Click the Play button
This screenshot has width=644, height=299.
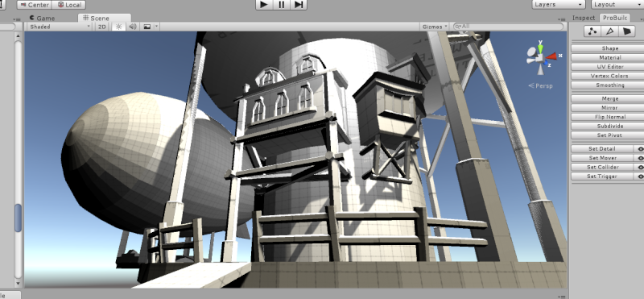tap(264, 5)
